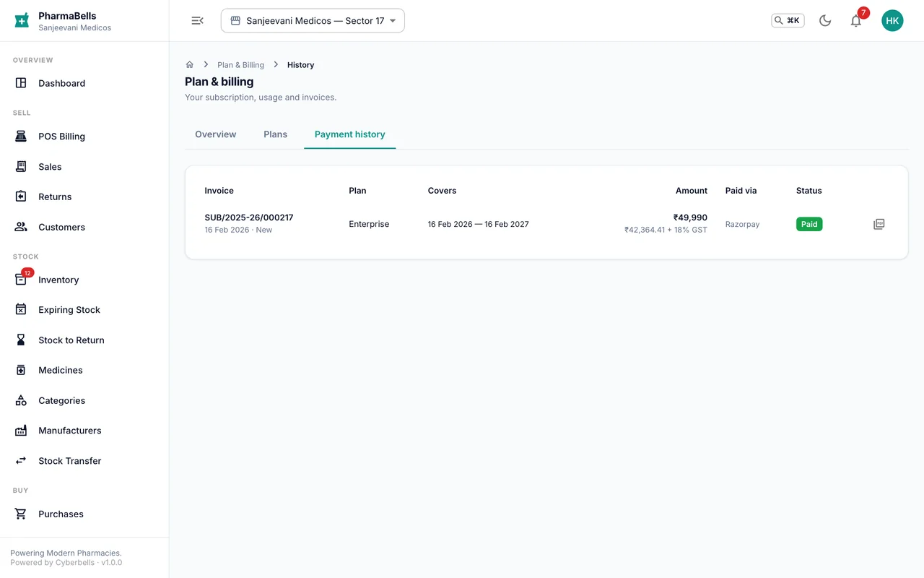924x578 pixels.
Task: Open Dashboard in the sidebar
Action: pyautogui.click(x=84, y=83)
